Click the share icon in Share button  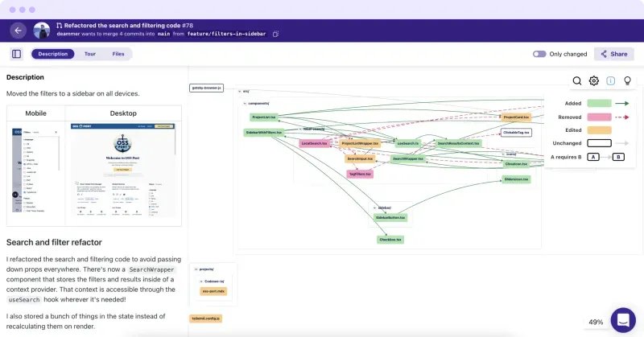(604, 54)
